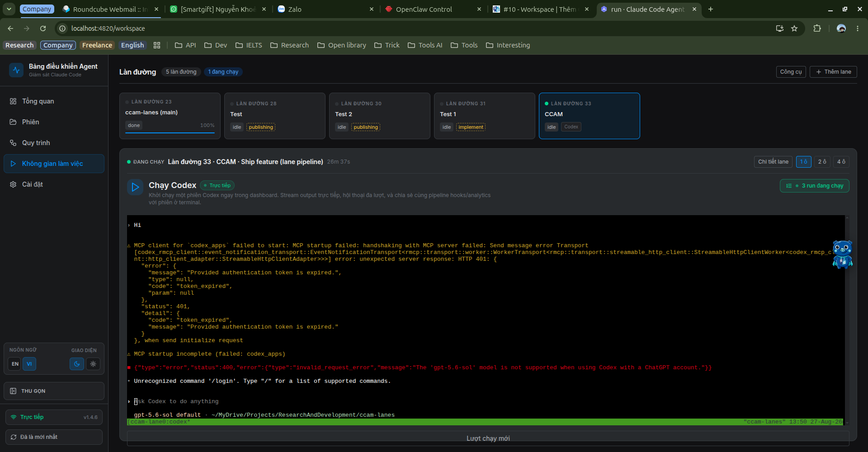Expand the 3 run đang chạy list

[x=814, y=186]
